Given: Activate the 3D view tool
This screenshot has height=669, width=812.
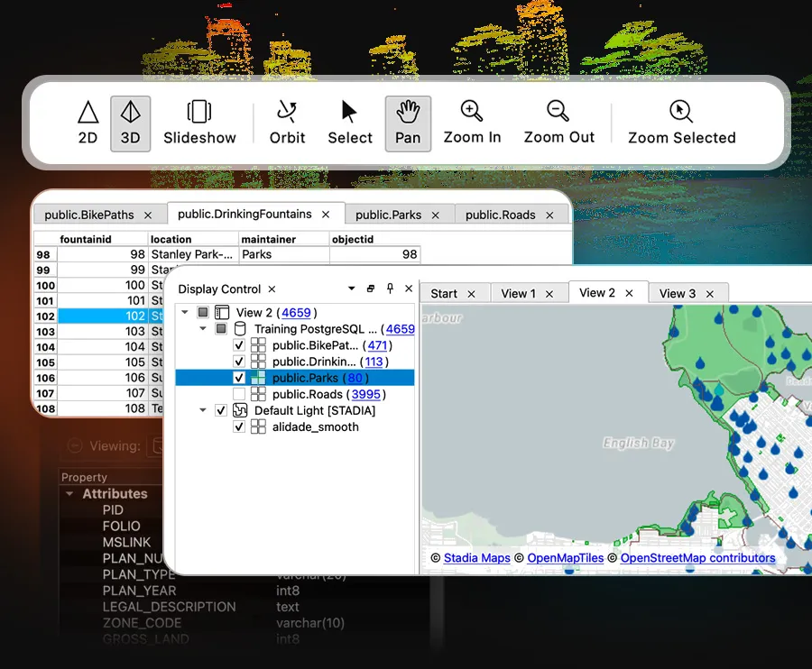Looking at the screenshot, I should tap(131, 124).
